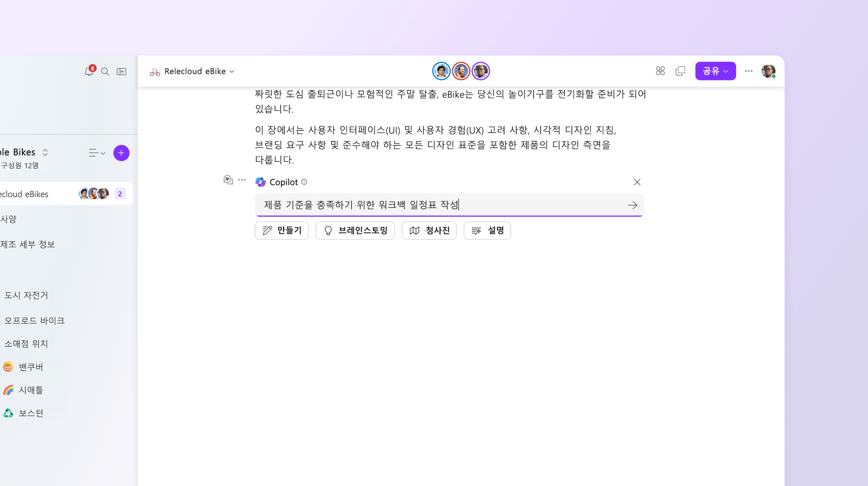
Task: Click the bicycle page icon
Action: click(155, 72)
